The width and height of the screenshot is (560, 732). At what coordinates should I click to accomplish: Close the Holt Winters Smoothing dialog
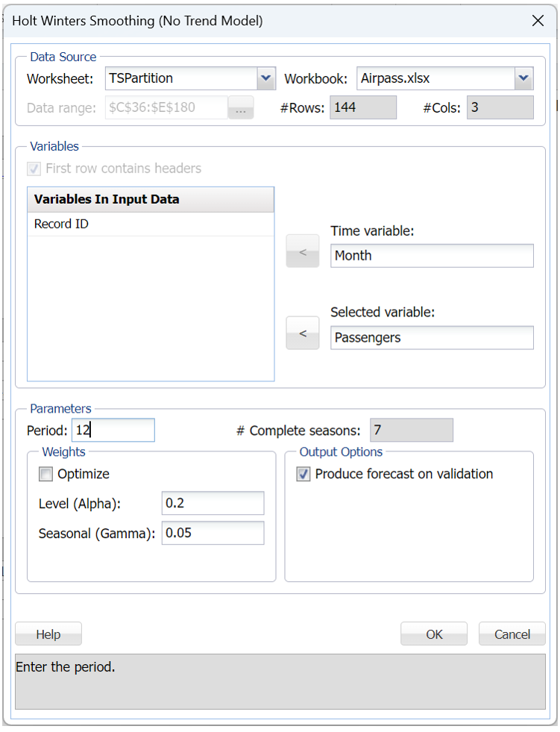click(x=538, y=21)
